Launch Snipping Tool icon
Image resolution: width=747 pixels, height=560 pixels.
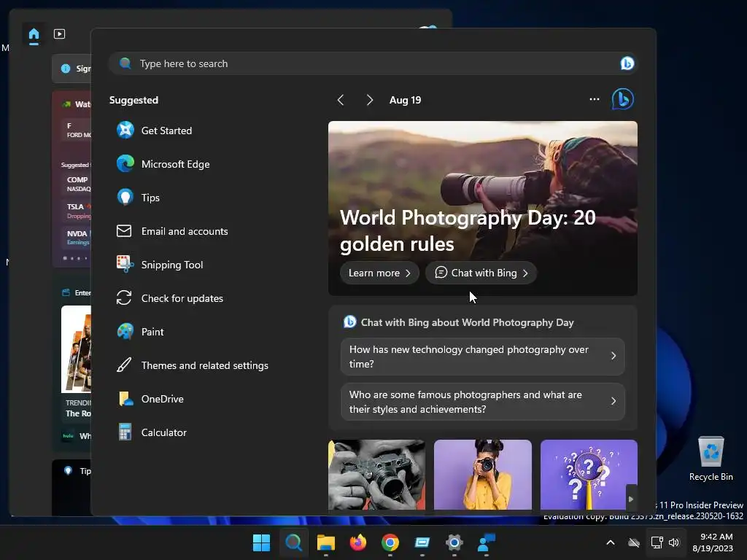(x=125, y=264)
